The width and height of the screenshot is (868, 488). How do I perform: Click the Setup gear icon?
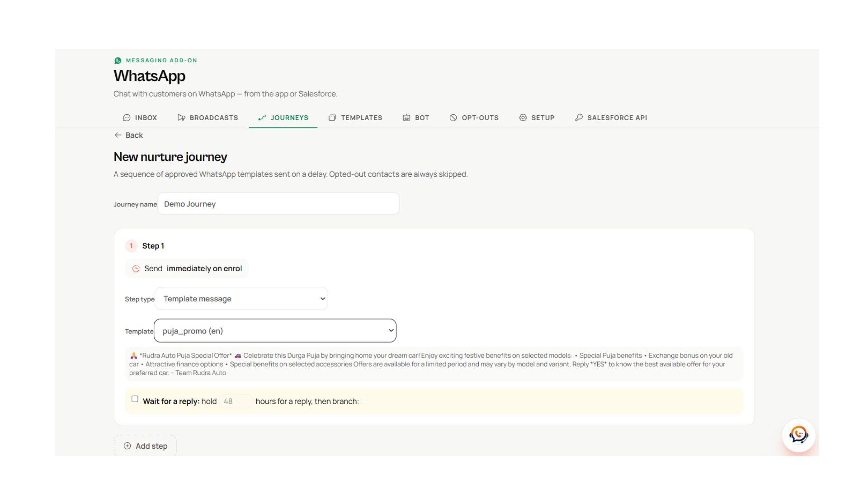523,117
